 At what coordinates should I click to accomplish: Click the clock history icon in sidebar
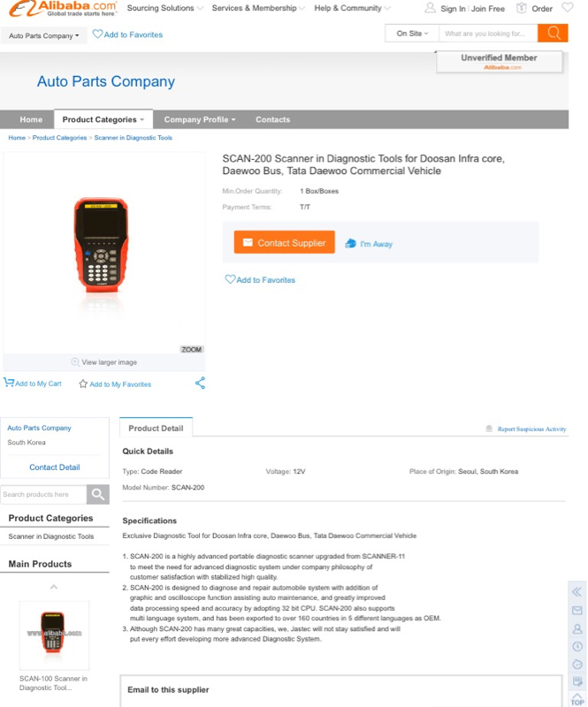pos(577,647)
